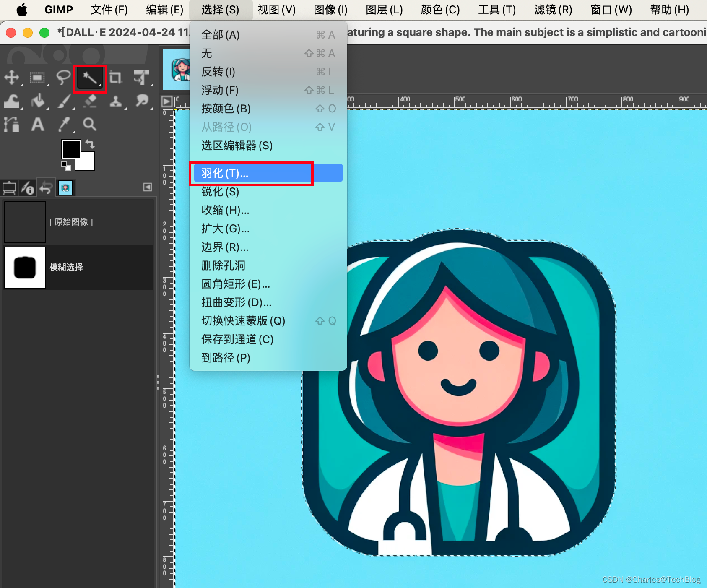The image size is (707, 588).
Task: Choose 扭曲变形 (D)... distort option
Action: [268, 302]
